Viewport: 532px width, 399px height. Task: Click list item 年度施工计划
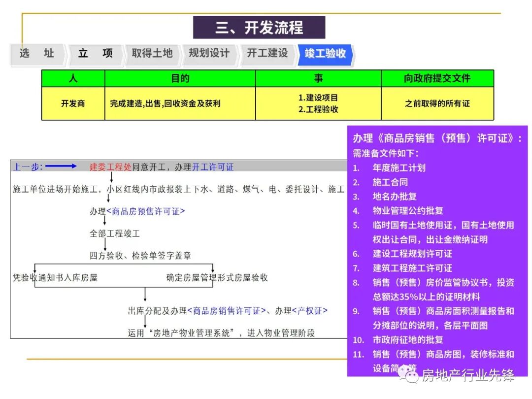399,168
